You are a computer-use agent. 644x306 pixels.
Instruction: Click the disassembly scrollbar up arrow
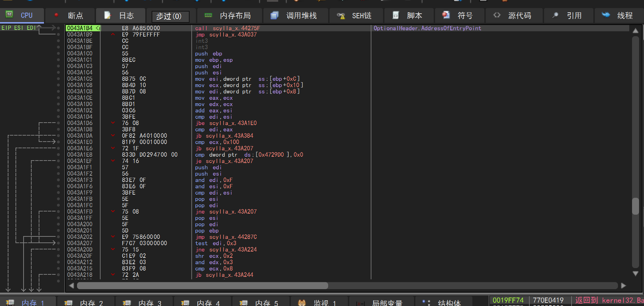click(x=635, y=31)
